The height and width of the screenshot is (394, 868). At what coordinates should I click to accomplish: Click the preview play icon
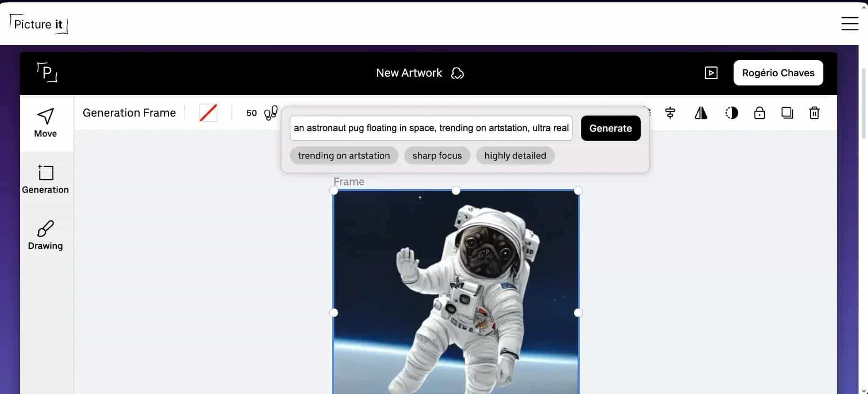(x=711, y=73)
